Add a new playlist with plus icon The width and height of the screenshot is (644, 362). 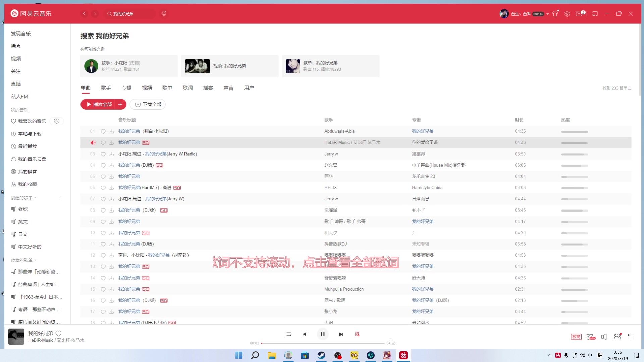click(x=61, y=198)
